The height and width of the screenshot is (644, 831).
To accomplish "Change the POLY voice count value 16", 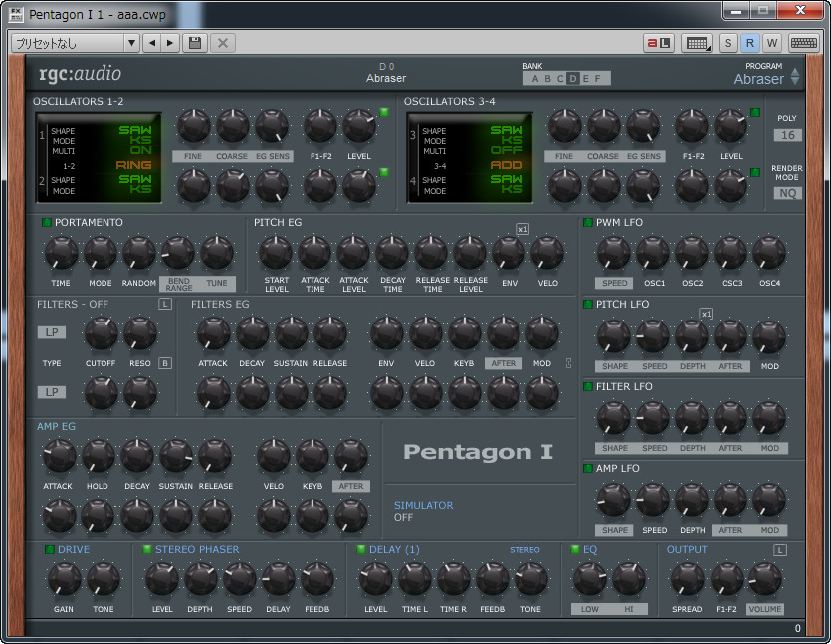I will 787,135.
